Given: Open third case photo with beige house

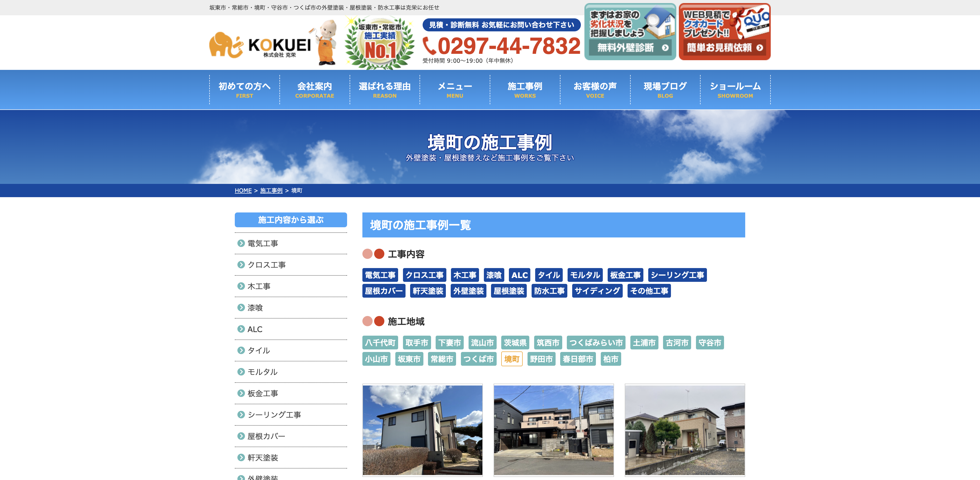Looking at the screenshot, I should [x=685, y=430].
